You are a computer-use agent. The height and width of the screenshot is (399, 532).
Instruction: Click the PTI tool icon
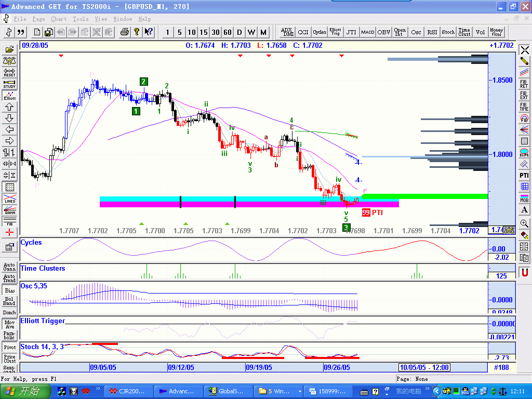(x=524, y=176)
